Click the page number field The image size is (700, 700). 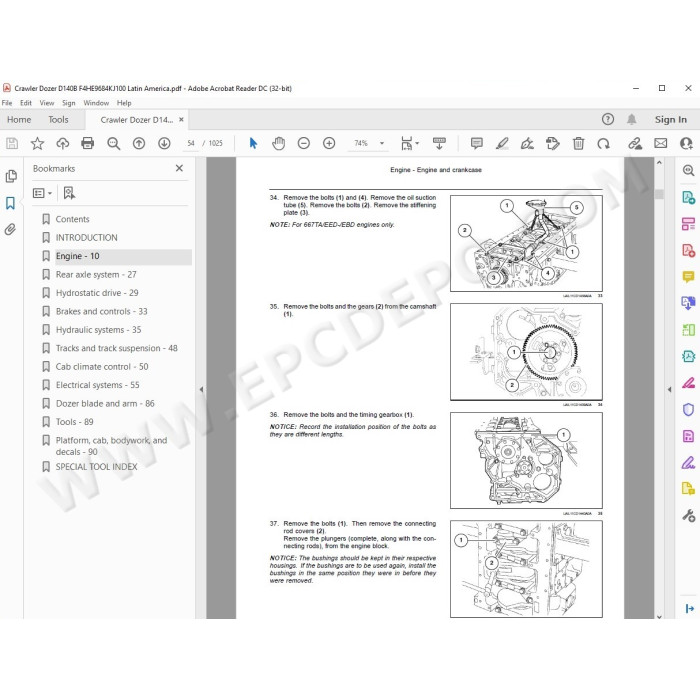191,143
